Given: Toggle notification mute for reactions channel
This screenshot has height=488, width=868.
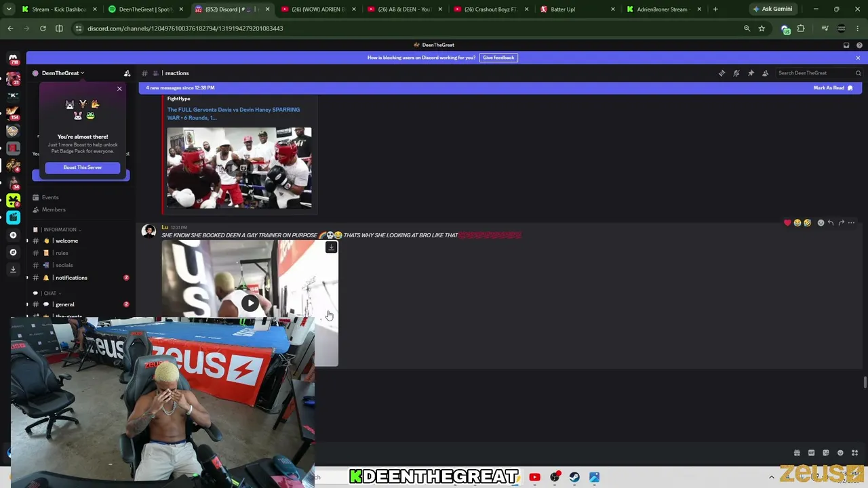Looking at the screenshot, I should coord(736,73).
